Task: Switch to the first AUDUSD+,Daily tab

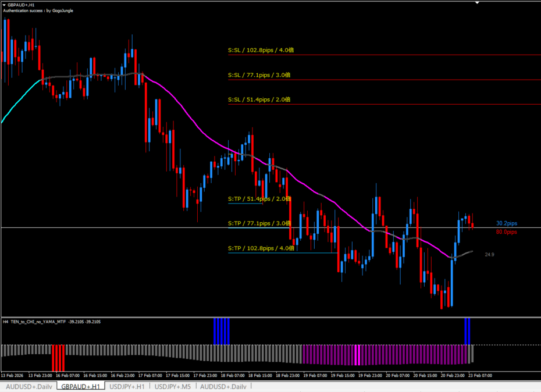Action: [29, 387]
